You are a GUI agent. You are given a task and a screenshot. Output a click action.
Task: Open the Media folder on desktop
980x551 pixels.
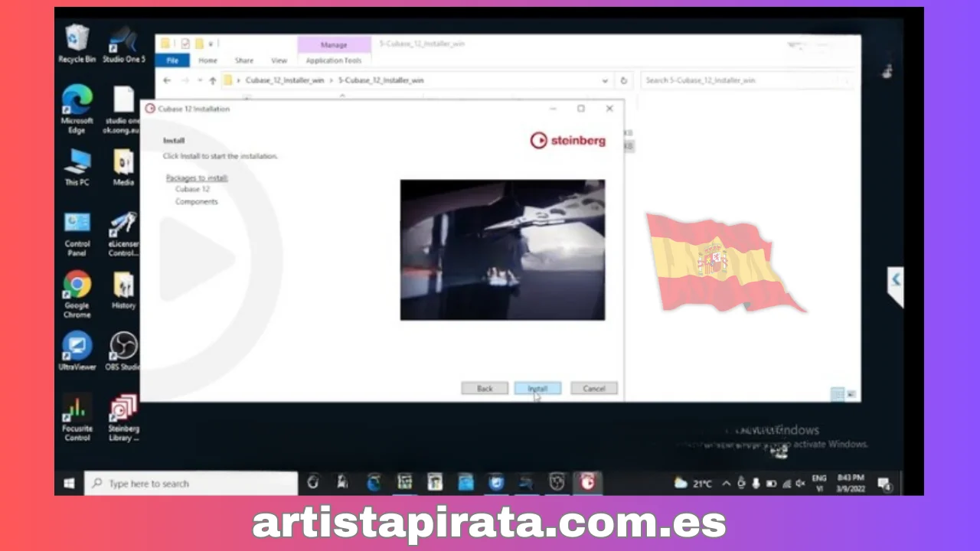click(123, 168)
